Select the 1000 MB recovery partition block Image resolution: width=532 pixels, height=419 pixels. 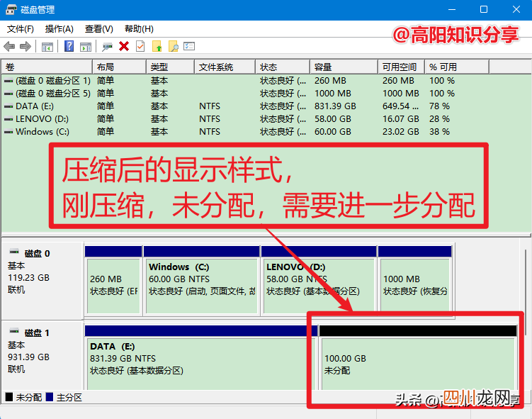coord(415,286)
